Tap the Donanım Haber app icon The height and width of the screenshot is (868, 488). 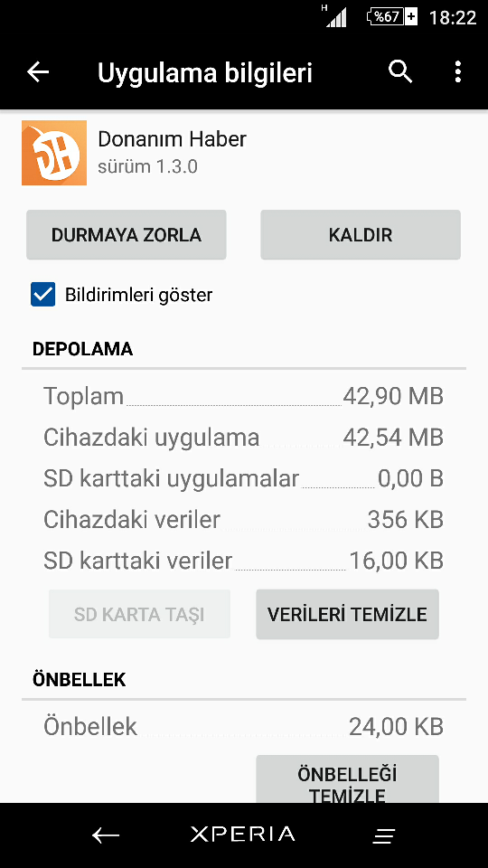(x=54, y=153)
